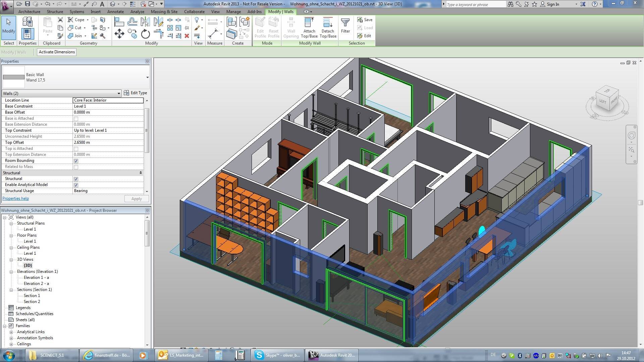644x362 pixels.
Task: Click the Edit Type button in Properties
Action: (x=136, y=93)
